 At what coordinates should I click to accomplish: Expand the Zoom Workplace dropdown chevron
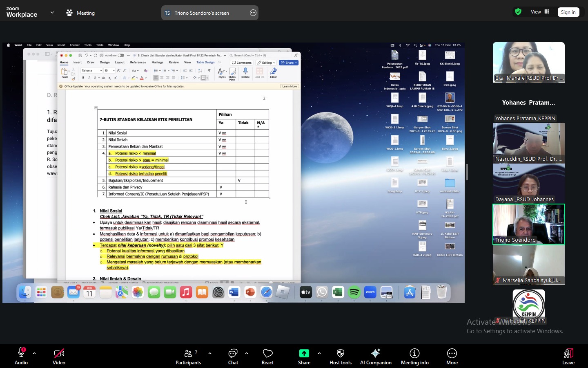pyautogui.click(x=52, y=13)
